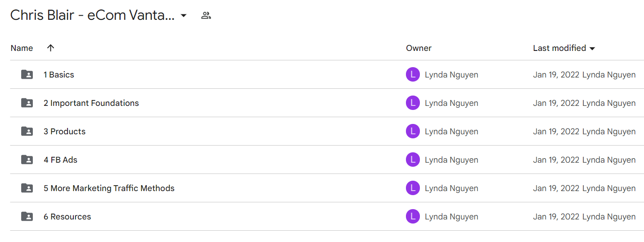Screen dimensions: 644x242
Task: Click the shared folder icon for 1 Basics
Action: [x=27, y=75]
